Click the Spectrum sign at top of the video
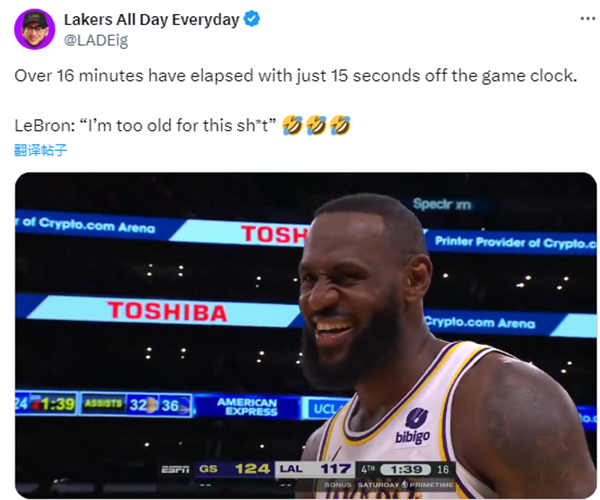The image size is (600, 500). pos(441,204)
